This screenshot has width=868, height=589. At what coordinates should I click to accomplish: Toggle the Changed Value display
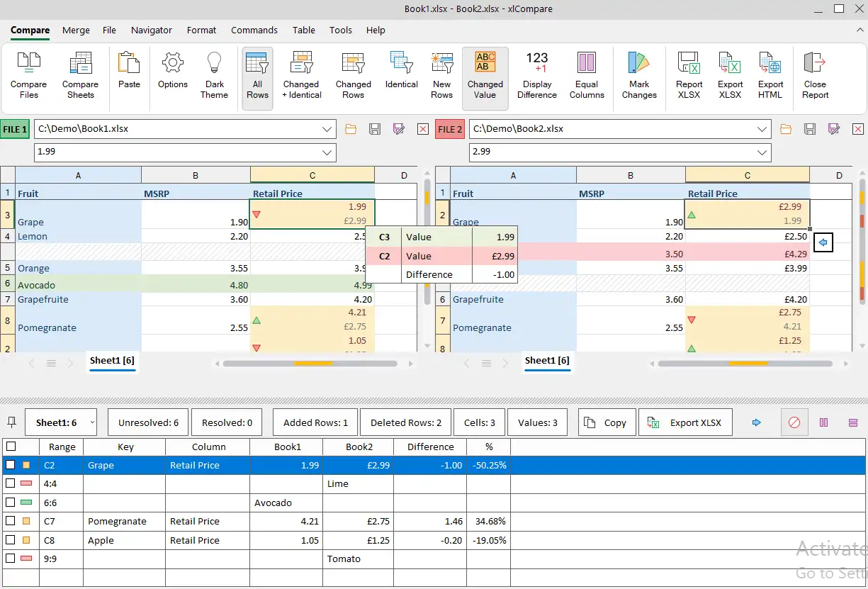pos(485,79)
